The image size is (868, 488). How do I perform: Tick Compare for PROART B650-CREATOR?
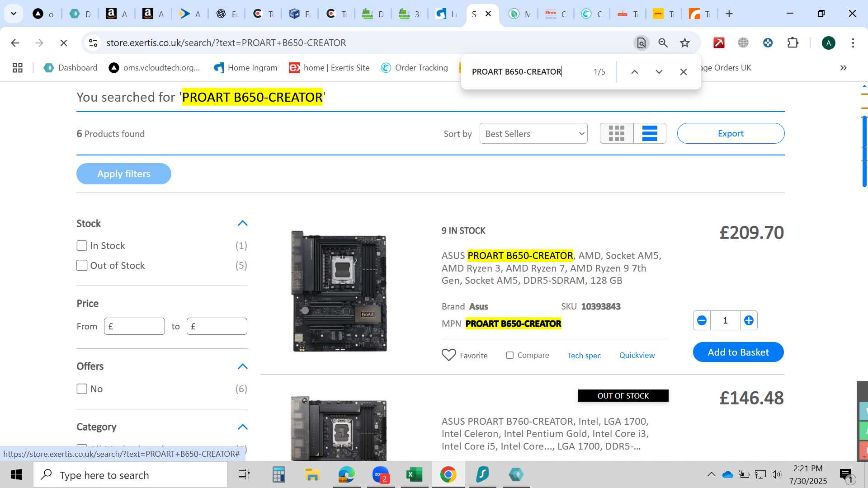point(509,355)
